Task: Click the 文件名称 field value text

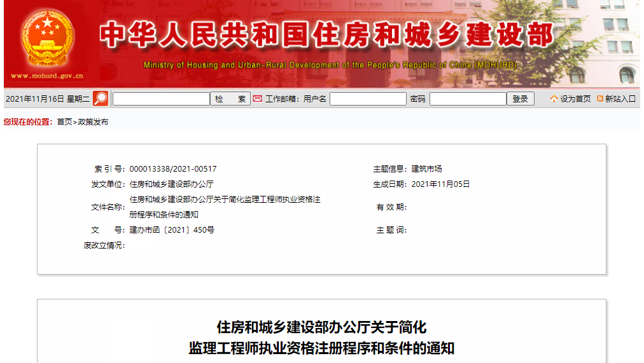Action: point(225,207)
